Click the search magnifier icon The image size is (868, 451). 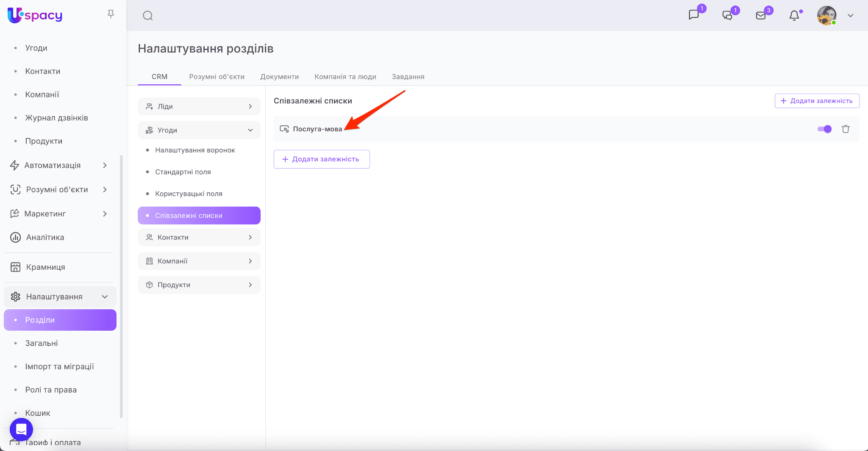[x=147, y=16]
